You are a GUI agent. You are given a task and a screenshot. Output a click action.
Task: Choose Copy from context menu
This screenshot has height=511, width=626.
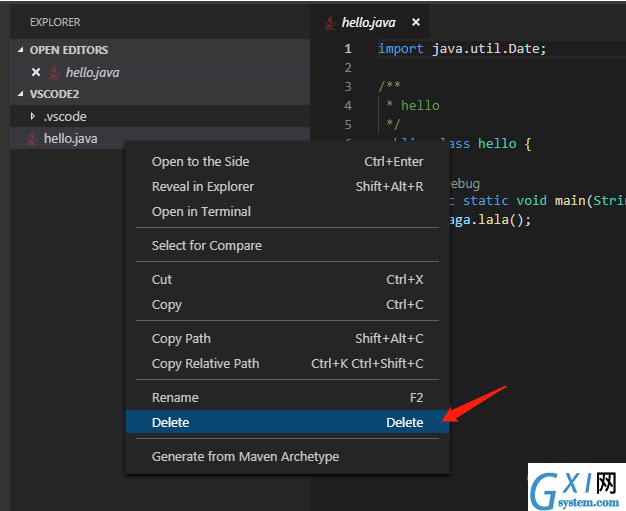[x=287, y=304]
